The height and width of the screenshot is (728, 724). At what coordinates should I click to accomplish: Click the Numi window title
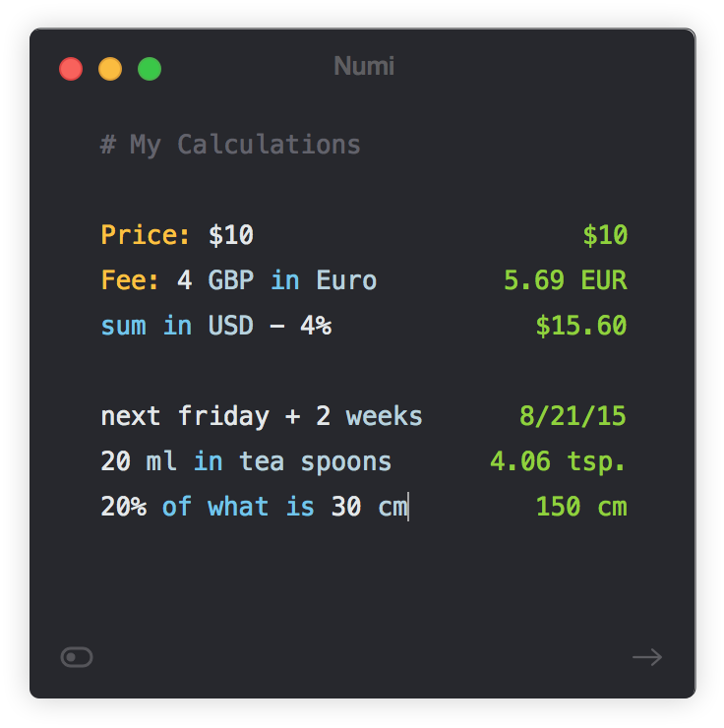pyautogui.click(x=364, y=66)
